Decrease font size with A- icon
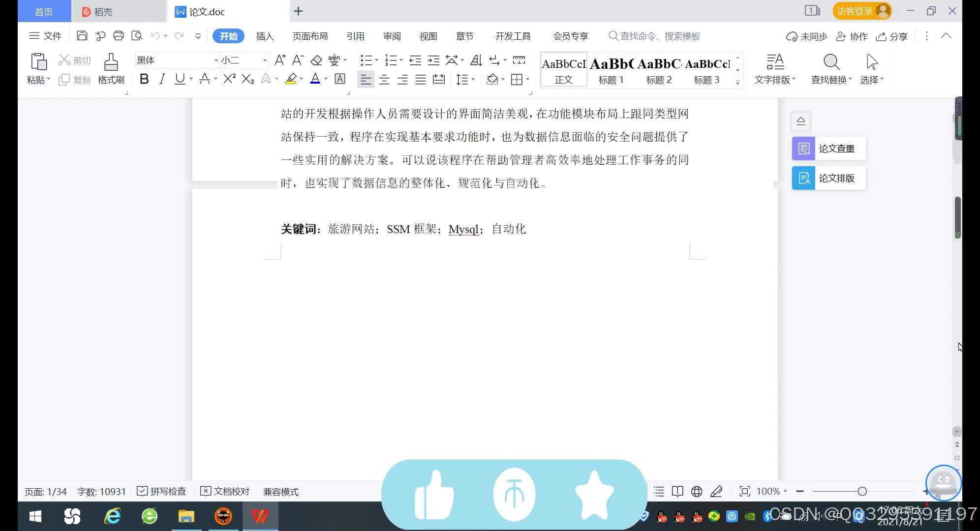This screenshot has height=531, width=980. point(298,60)
